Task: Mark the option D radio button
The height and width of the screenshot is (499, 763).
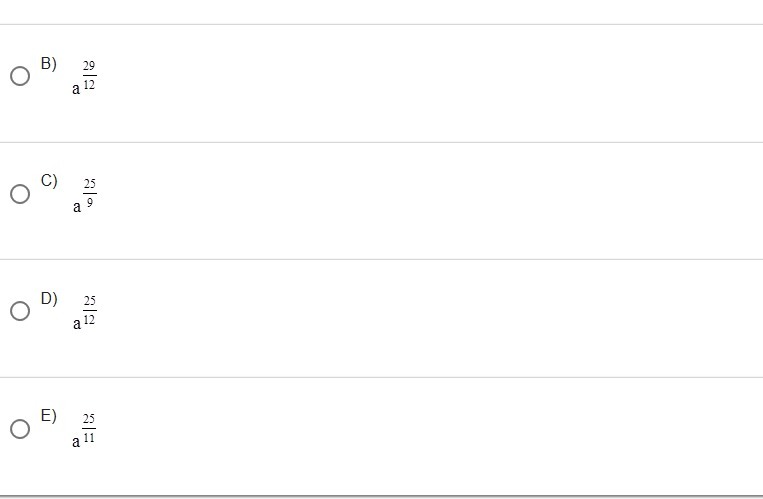Action: (20, 311)
